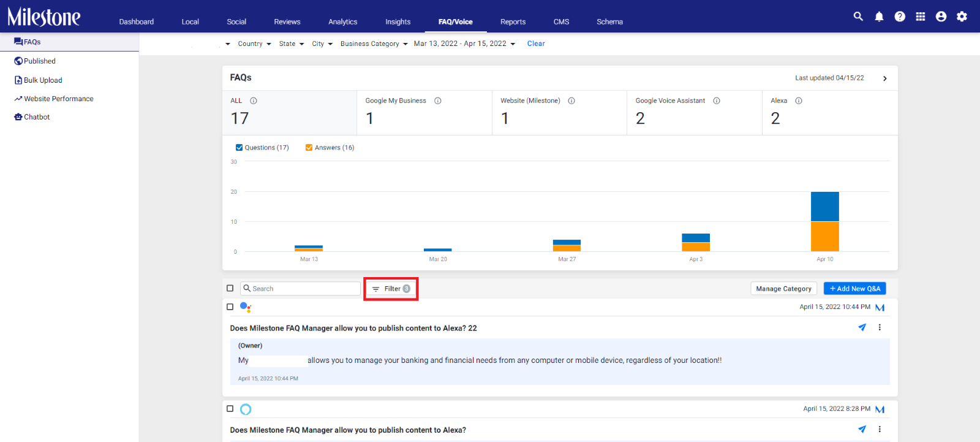Go to the Reviews tab
This screenshot has height=442, width=980.
click(287, 21)
